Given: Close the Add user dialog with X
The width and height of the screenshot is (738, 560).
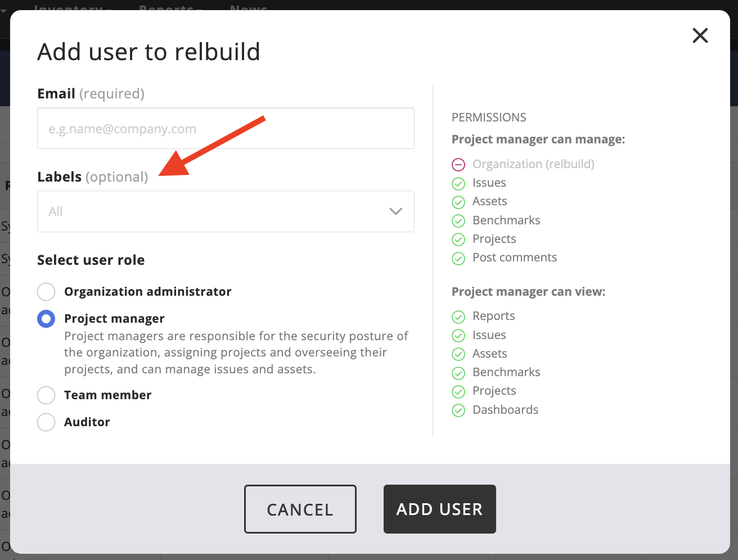Looking at the screenshot, I should point(700,36).
